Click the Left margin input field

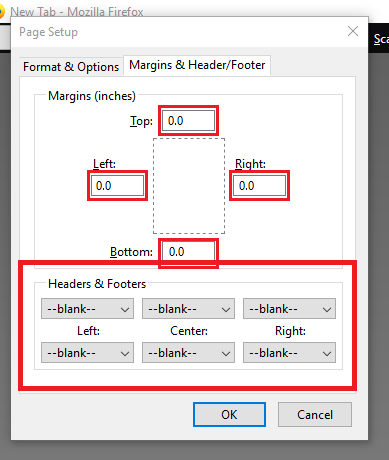pyautogui.click(x=117, y=186)
